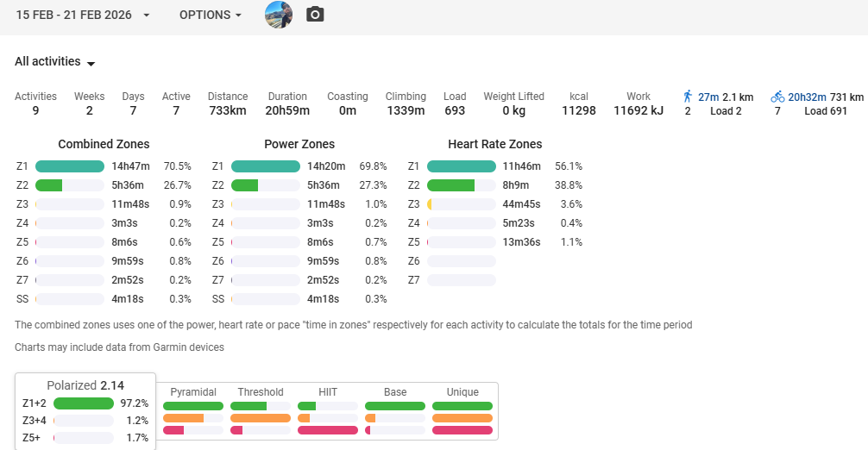The height and width of the screenshot is (450, 868).
Task: Click the Z1+2 polarized green bar
Action: pyautogui.click(x=84, y=403)
